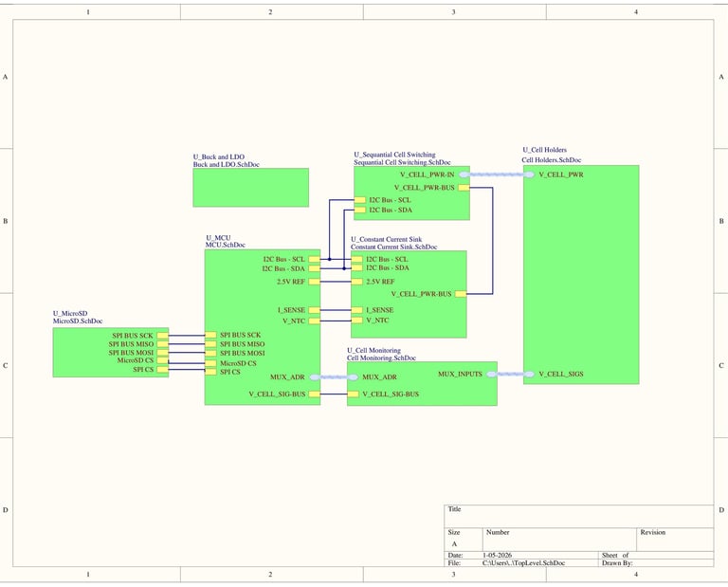Select V_NTC port on Constant Current Sink

point(357,321)
